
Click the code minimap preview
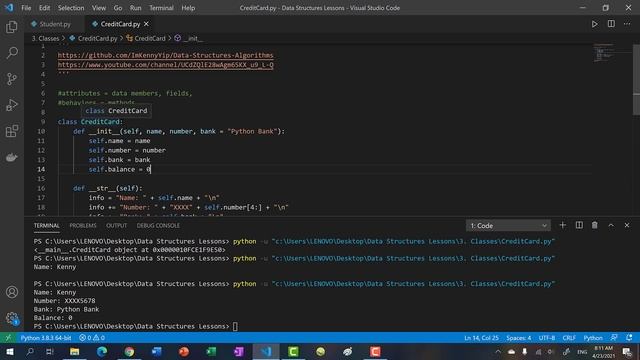[603, 52]
